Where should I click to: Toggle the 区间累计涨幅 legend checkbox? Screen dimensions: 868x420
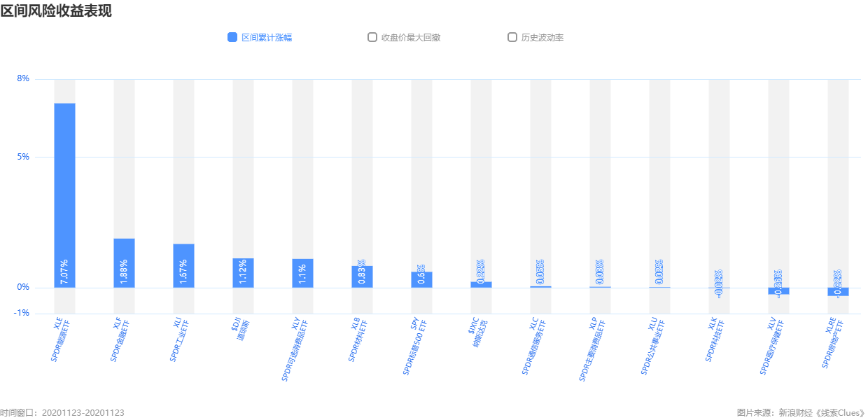tap(232, 37)
